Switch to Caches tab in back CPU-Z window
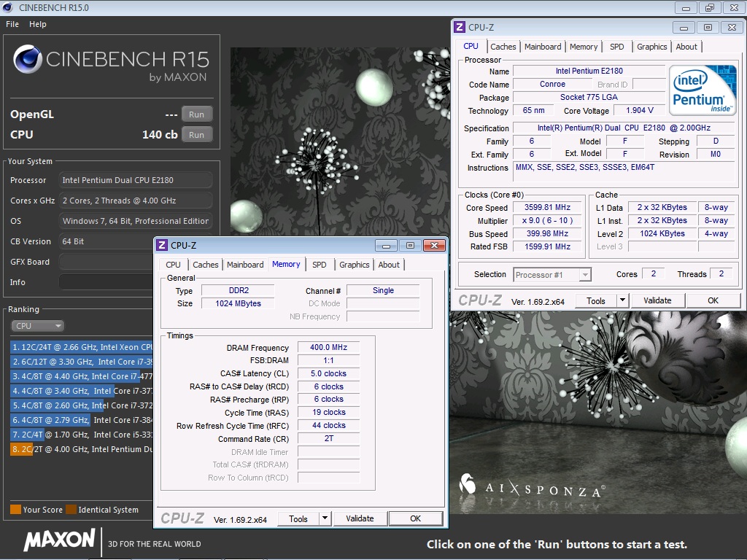 pyautogui.click(x=503, y=47)
